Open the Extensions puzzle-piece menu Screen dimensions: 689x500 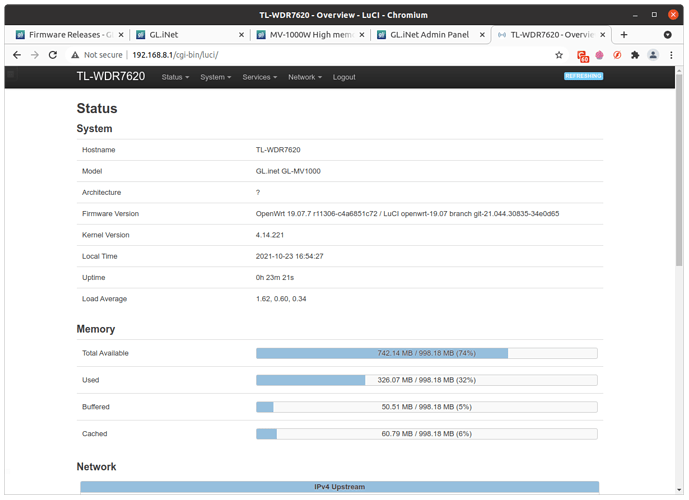coord(635,55)
